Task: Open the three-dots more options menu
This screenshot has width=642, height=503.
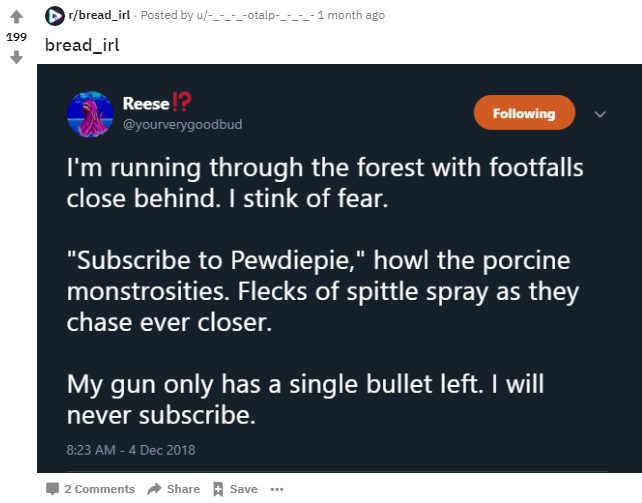Action: pos(277,489)
